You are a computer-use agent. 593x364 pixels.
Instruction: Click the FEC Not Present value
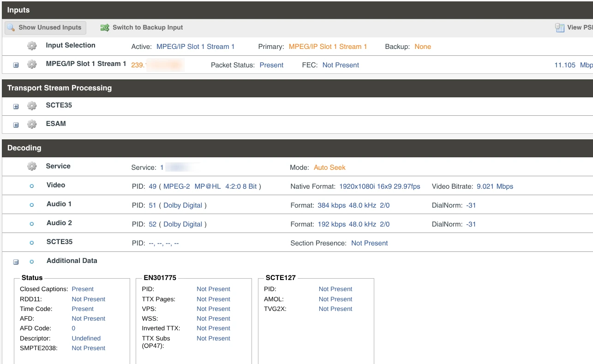341,65
